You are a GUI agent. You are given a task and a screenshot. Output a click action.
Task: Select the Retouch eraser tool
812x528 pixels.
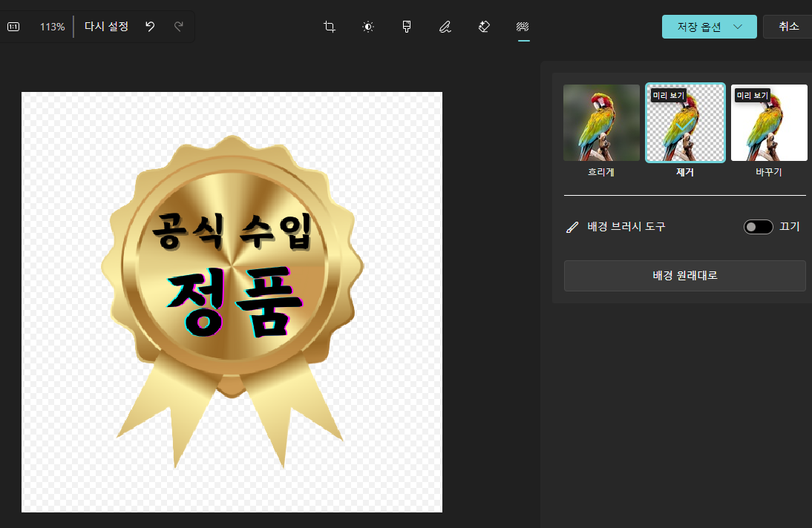point(483,26)
